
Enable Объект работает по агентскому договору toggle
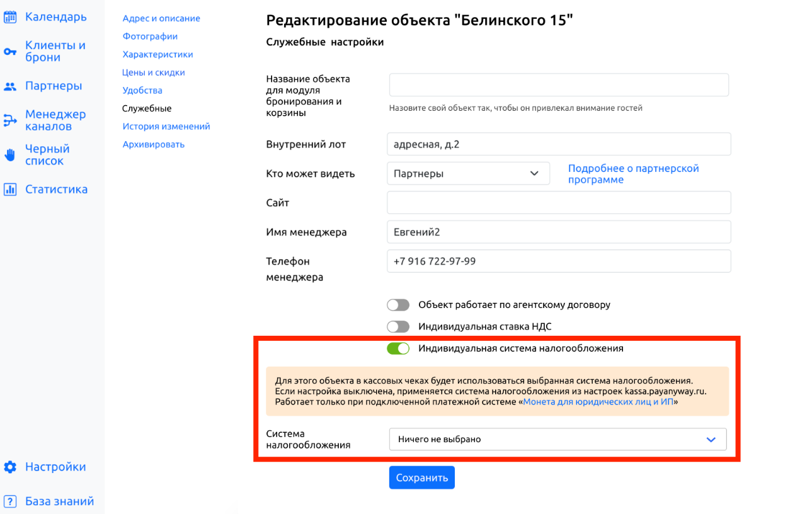[x=398, y=305]
